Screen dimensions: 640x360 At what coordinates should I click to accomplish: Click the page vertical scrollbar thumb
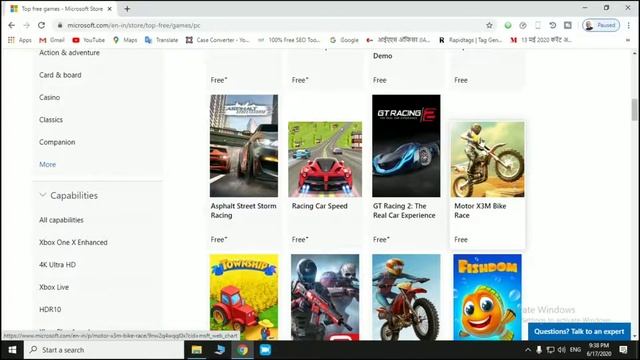634,109
